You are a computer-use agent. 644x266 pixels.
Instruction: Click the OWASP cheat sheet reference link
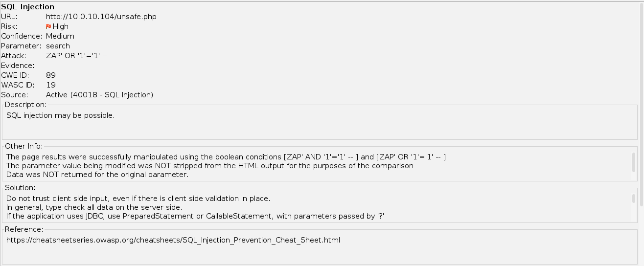[173, 240]
